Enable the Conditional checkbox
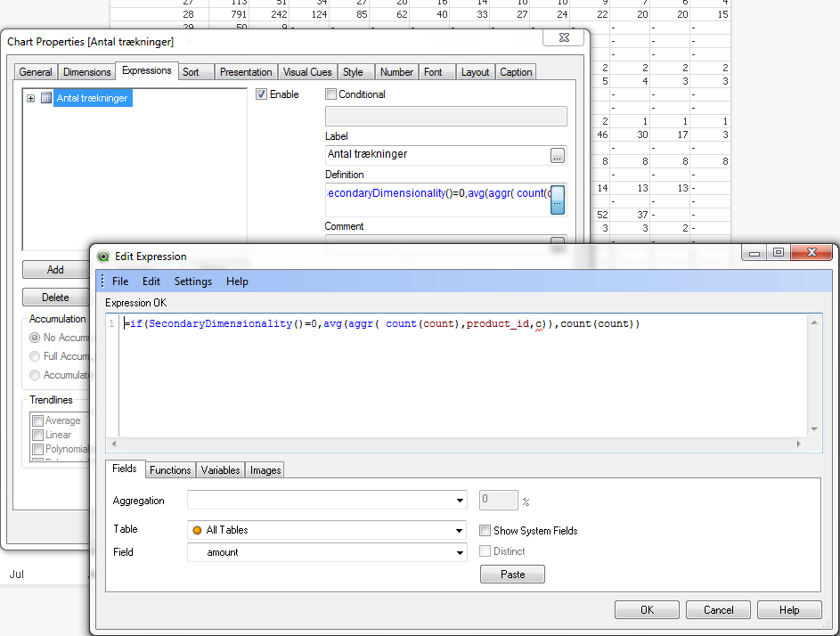The image size is (840, 636). (x=331, y=94)
